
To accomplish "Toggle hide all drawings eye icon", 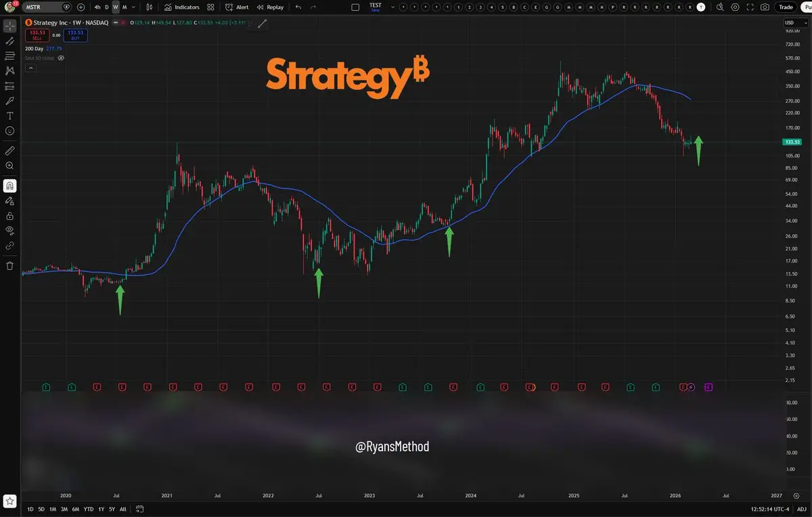I will point(10,231).
